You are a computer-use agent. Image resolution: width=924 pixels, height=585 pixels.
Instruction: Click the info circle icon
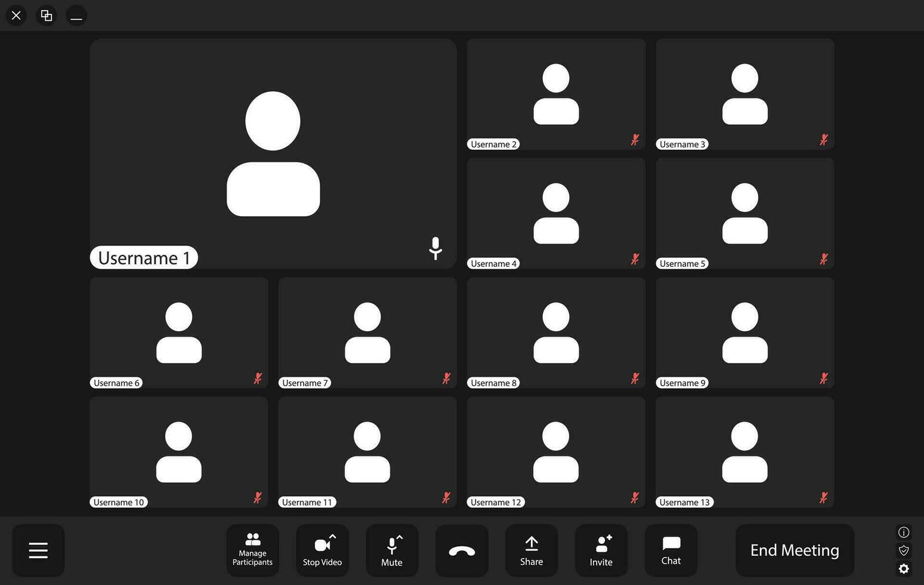pos(904,532)
